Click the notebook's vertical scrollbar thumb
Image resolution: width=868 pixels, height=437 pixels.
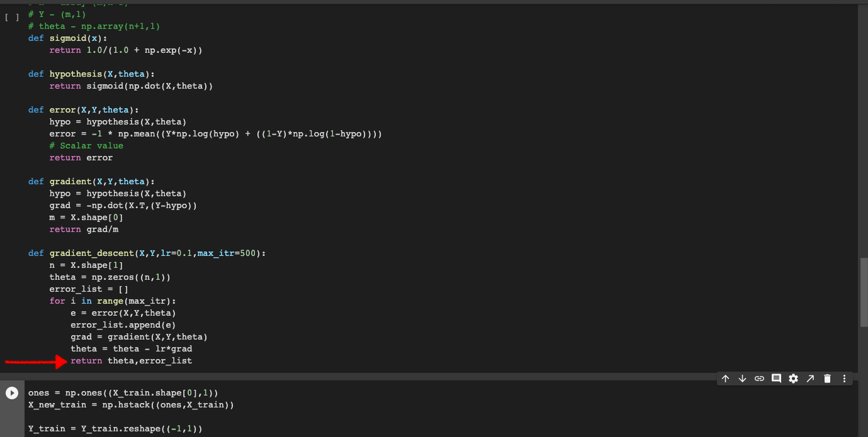864,292
